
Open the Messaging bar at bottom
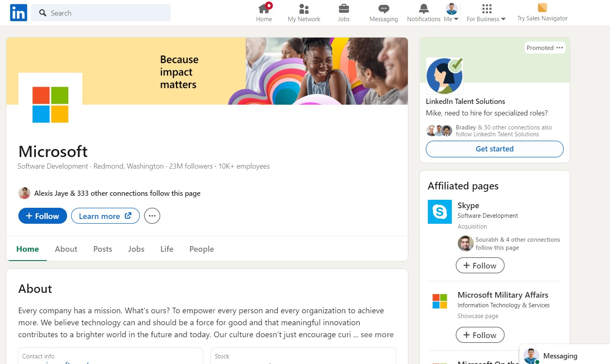pos(564,355)
